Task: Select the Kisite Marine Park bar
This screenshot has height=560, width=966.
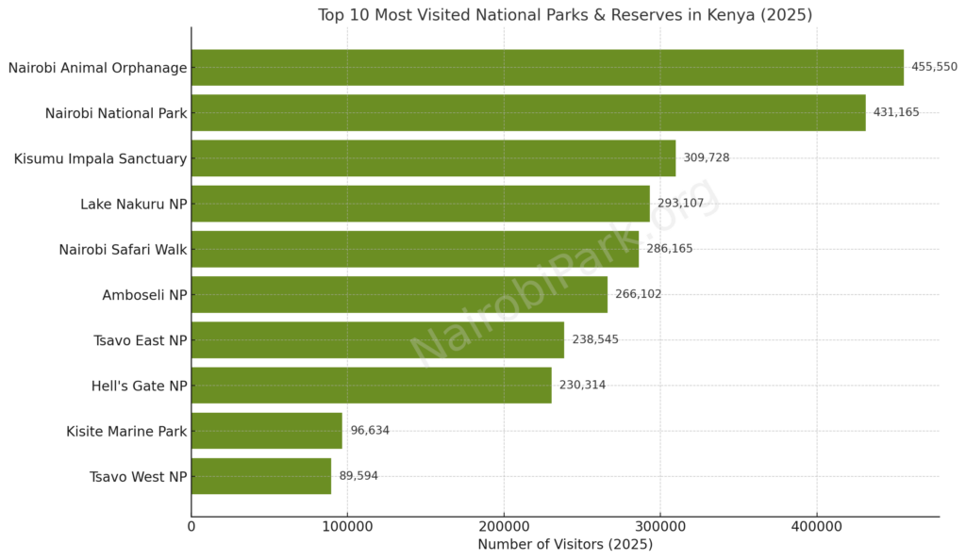Action: [267, 431]
